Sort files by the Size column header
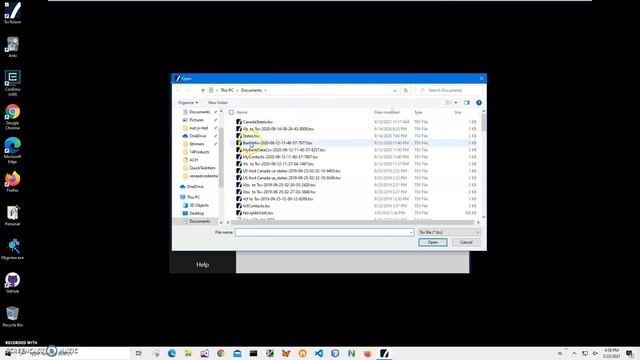The image size is (640, 360). click(x=458, y=112)
